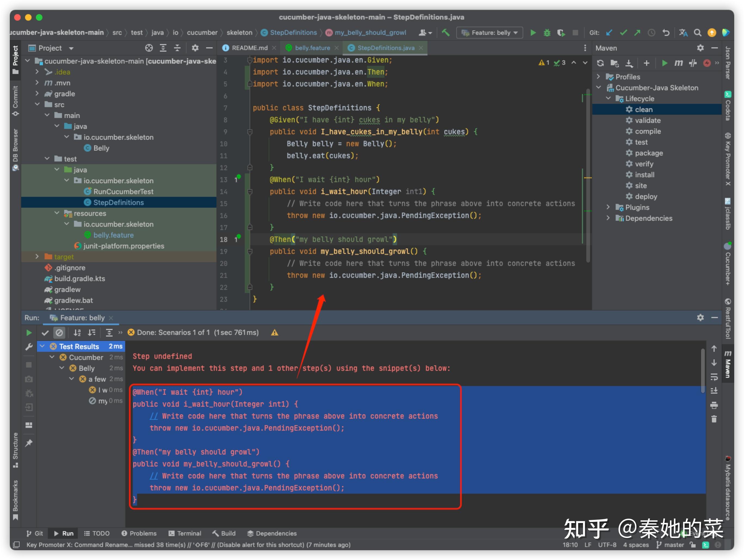Click the Debug bug icon in toolbar
Screen dimensions: 744x560
547,33
